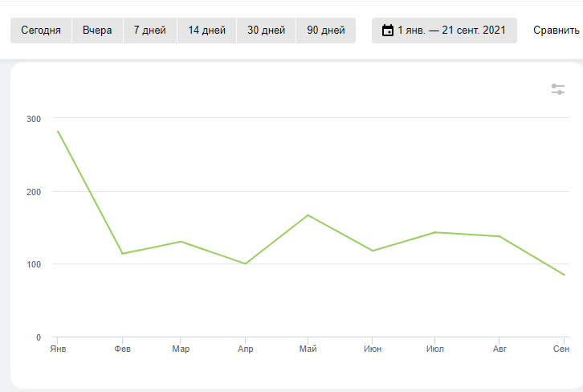Select the Сегодня period button

coord(41,31)
